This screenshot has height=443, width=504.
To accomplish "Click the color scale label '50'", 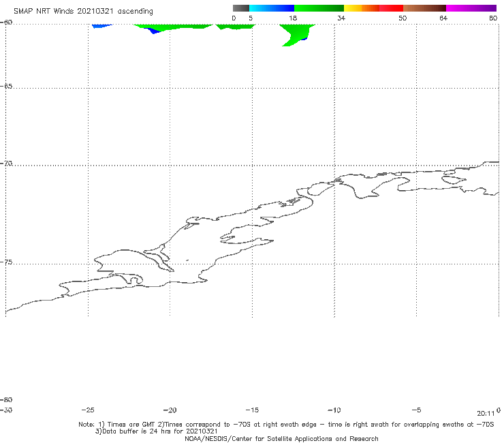I will 403,18.
